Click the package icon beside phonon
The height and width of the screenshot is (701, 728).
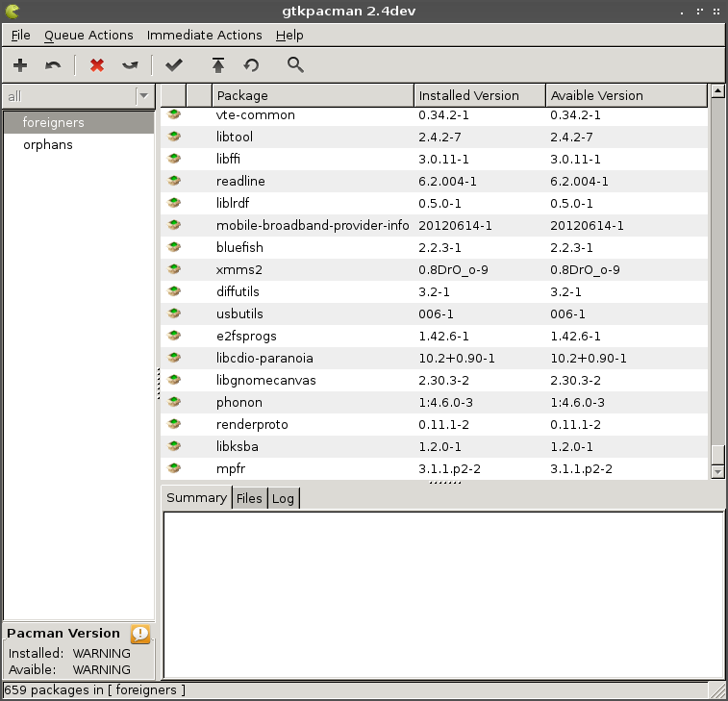[x=174, y=402]
